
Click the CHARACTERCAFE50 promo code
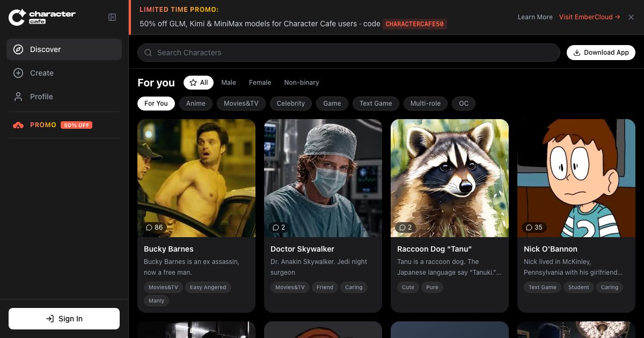click(415, 24)
